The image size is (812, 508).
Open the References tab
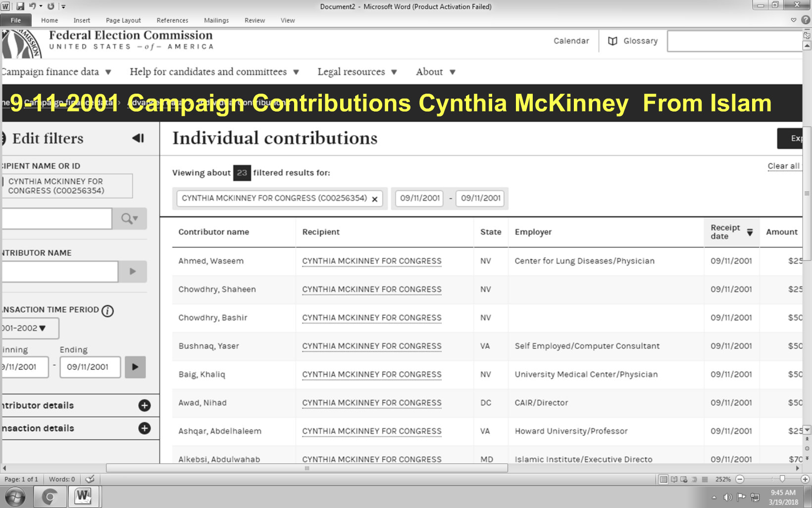pyautogui.click(x=172, y=20)
